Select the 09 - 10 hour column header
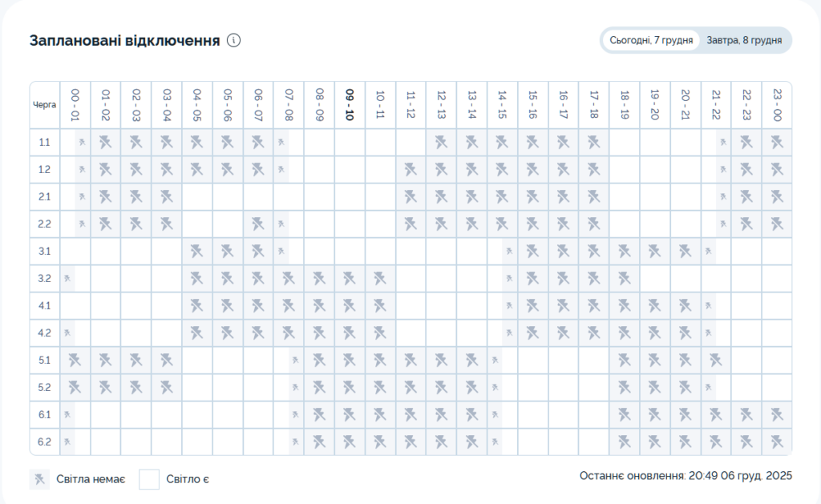The width and height of the screenshot is (821, 504). click(349, 105)
